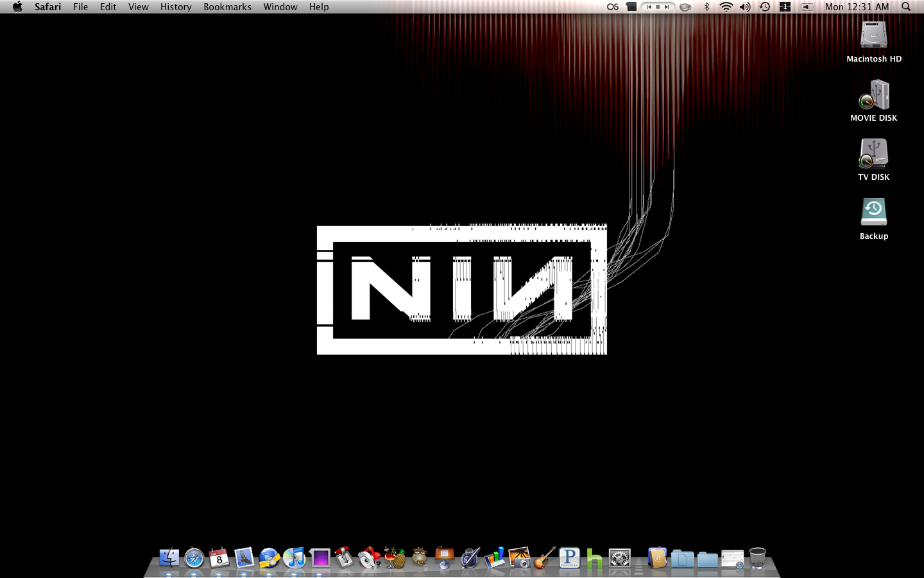Pause playback from menu bar controller
Image resolution: width=924 pixels, height=578 pixels.
[658, 7]
